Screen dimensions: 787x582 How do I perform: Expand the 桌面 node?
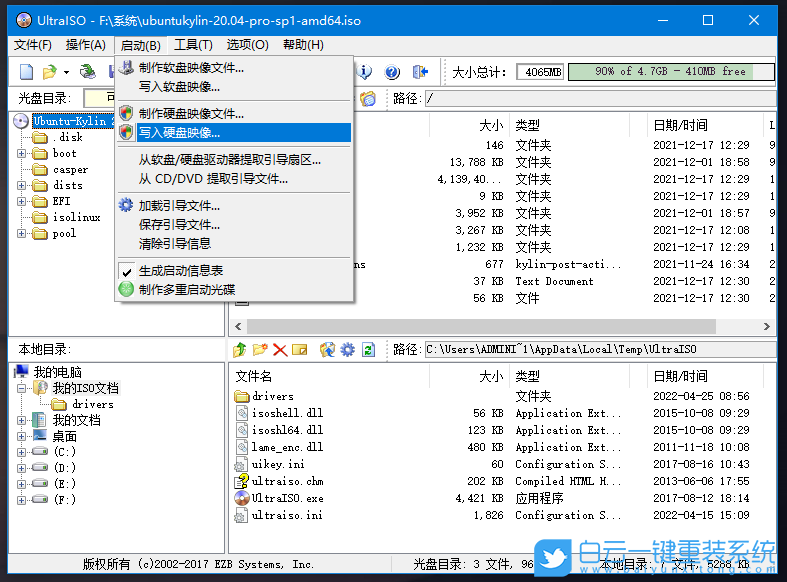click(22, 436)
